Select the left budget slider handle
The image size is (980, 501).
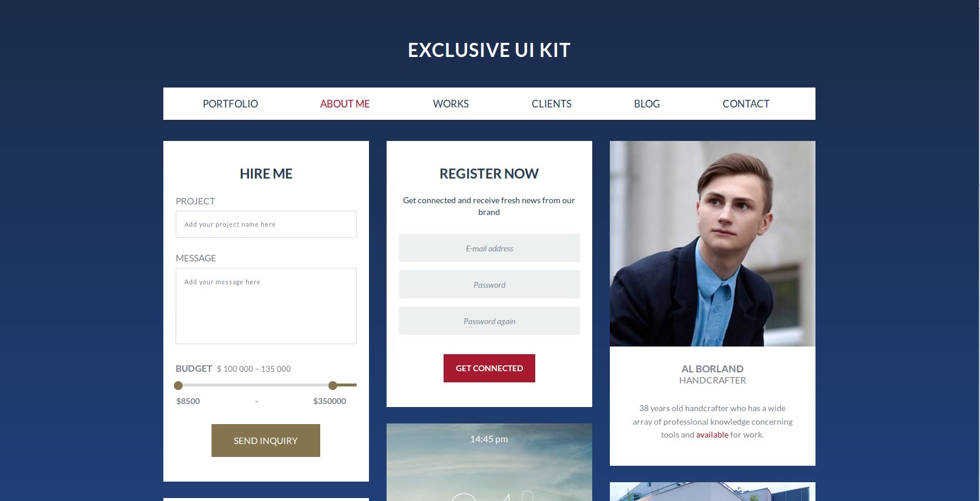tap(179, 385)
